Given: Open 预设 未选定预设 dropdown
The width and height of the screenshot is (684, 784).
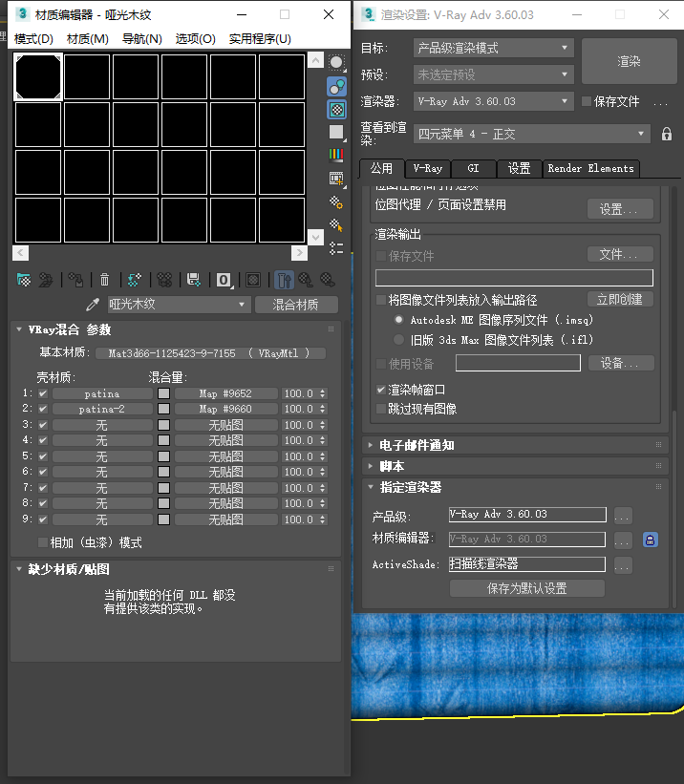Looking at the screenshot, I should tap(493, 75).
